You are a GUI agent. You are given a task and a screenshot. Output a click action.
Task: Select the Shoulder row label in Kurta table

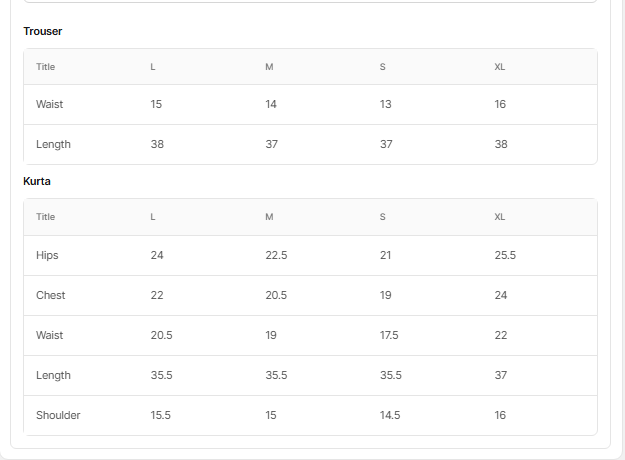coord(58,415)
